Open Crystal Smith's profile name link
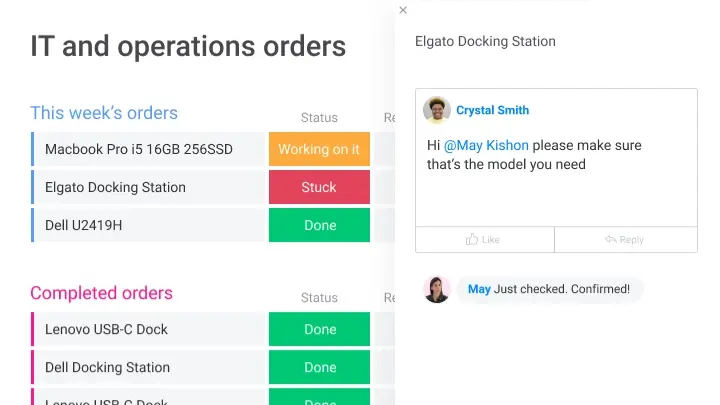 pyautogui.click(x=492, y=110)
